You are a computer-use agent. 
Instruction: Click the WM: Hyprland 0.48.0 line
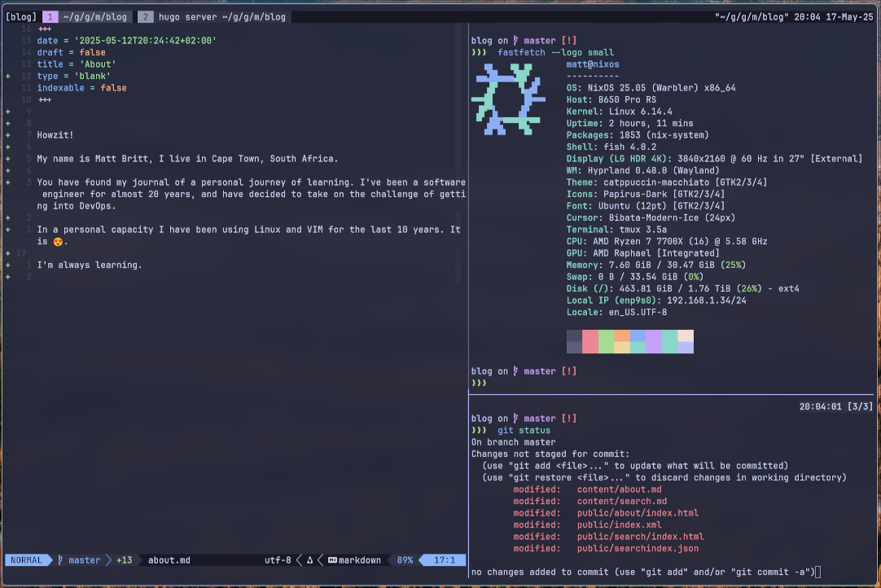tap(642, 170)
